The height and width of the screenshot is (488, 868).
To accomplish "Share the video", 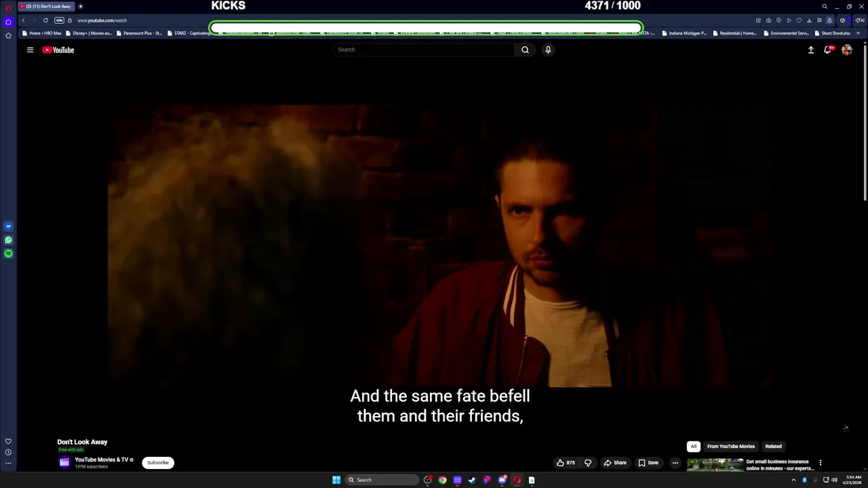I will pos(614,463).
